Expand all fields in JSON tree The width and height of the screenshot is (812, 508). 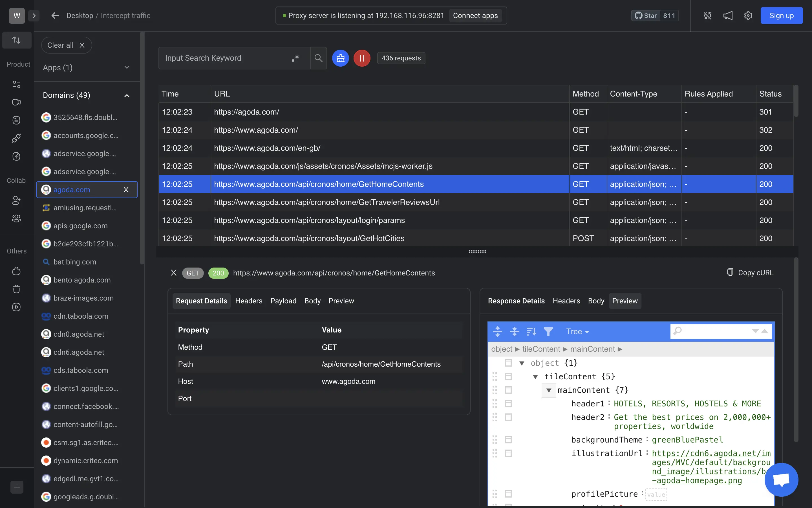pos(497,332)
